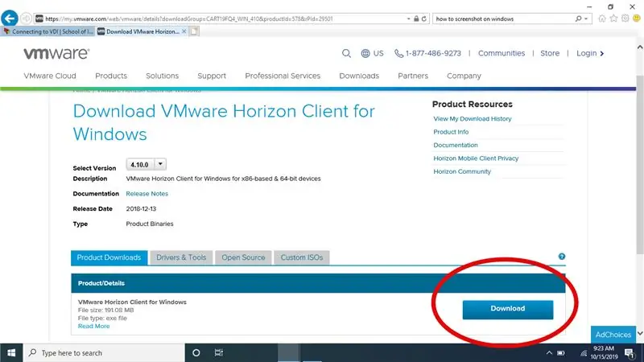
Task: Open the browser home icon
Action: pos(602,19)
